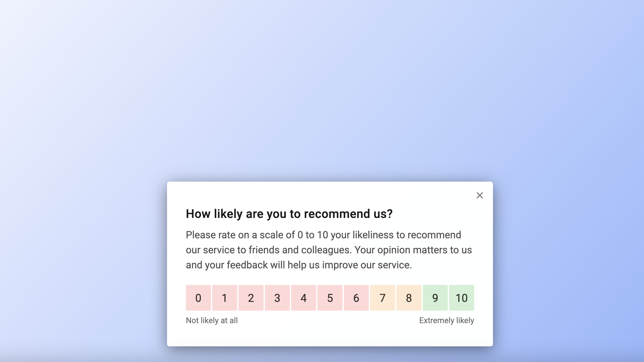Select score 8 on the scale
The height and width of the screenshot is (362, 644).
(x=409, y=298)
